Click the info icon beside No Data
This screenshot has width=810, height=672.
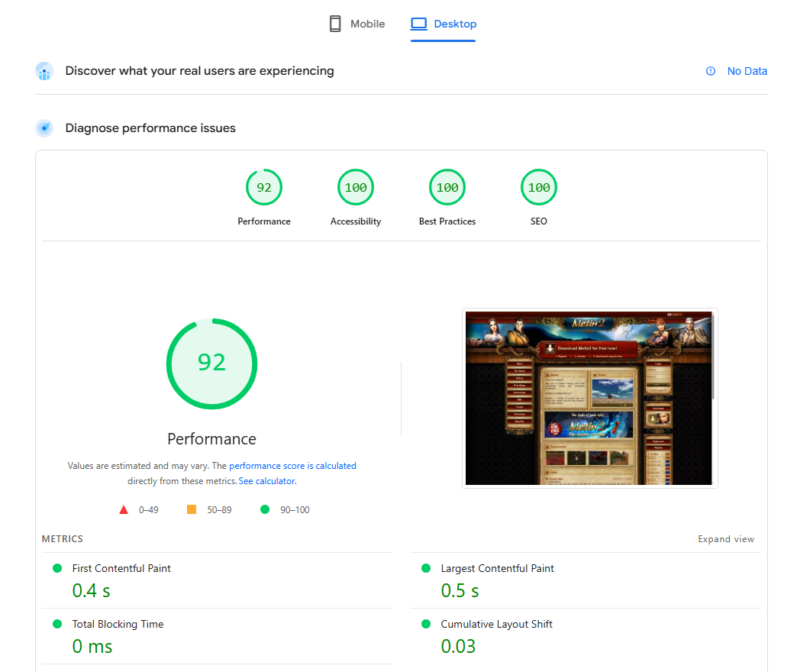[x=711, y=71]
